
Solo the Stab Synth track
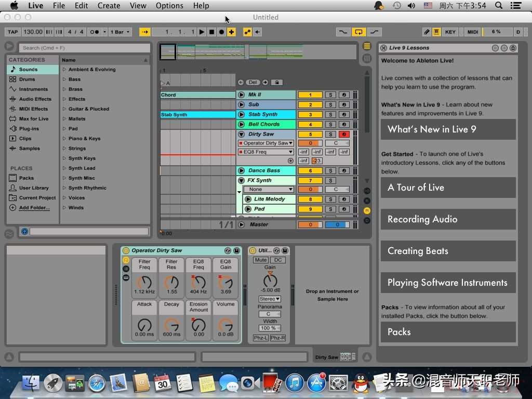point(330,114)
